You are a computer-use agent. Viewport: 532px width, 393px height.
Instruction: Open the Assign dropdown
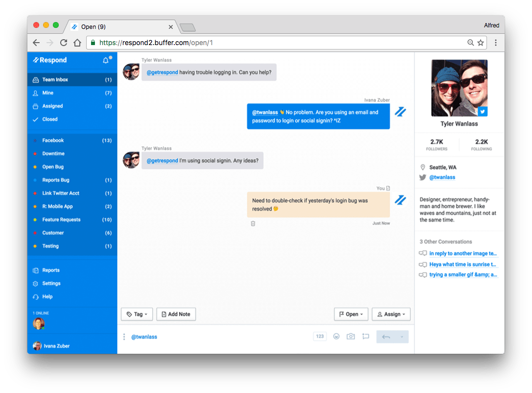tap(391, 314)
